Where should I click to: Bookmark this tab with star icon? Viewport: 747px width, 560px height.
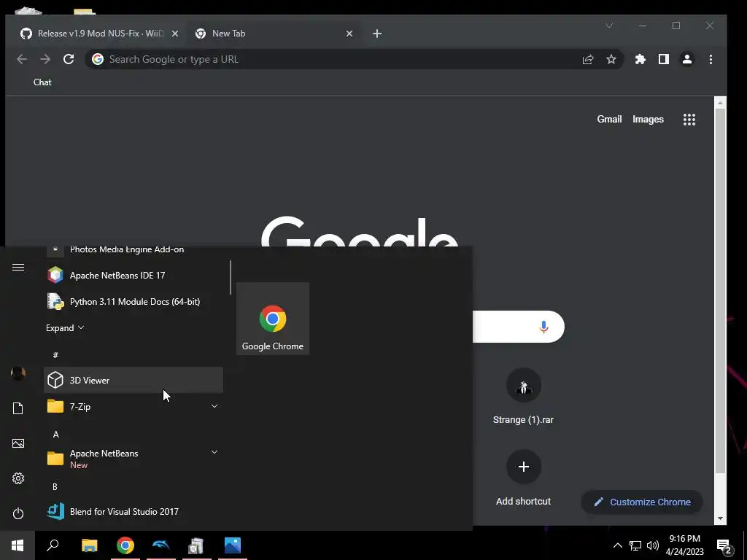click(611, 59)
